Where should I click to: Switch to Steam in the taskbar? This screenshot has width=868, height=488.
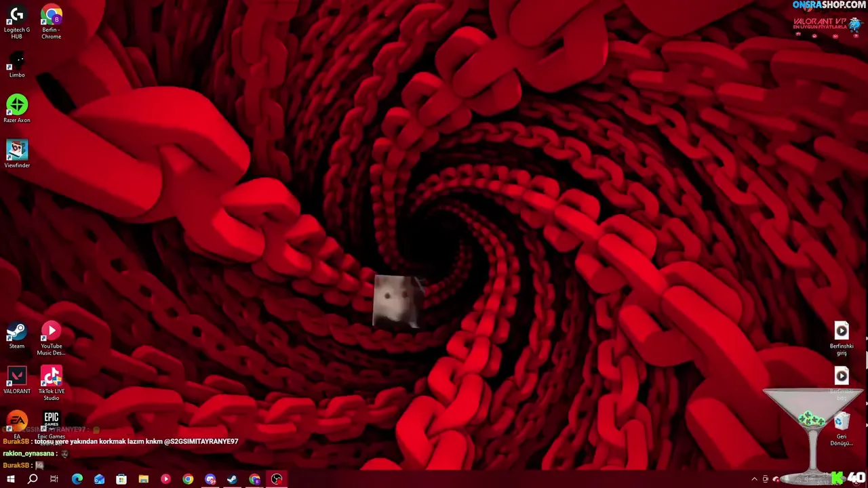pyautogui.click(x=232, y=479)
